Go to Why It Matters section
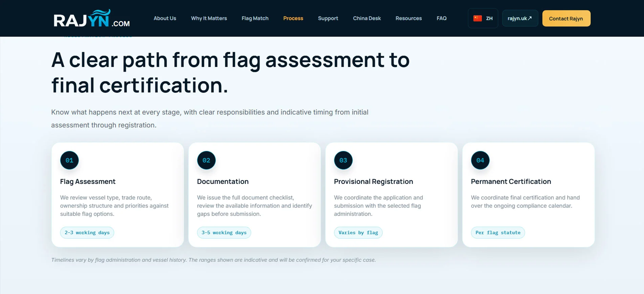The height and width of the screenshot is (294, 644). 209,18
